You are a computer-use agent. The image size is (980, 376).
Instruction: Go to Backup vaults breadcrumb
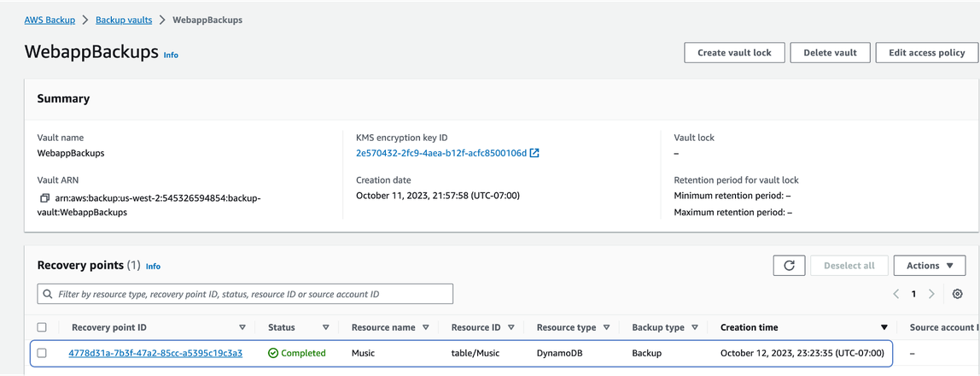click(x=124, y=20)
